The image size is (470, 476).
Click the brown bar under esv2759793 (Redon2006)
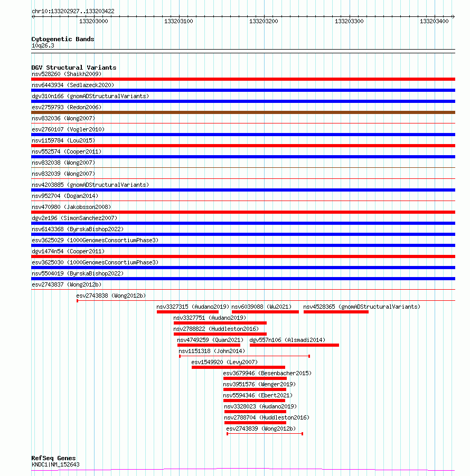(243, 112)
